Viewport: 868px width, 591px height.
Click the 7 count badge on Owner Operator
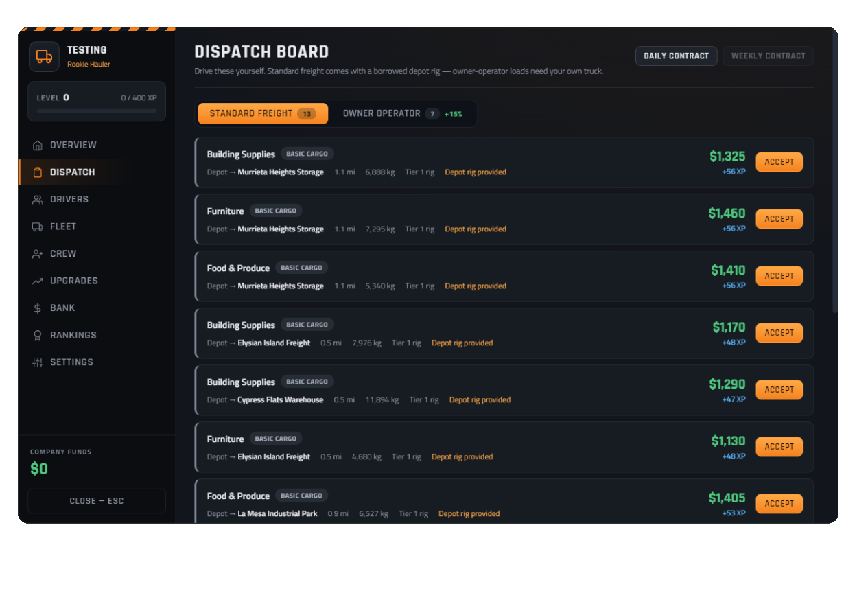(x=432, y=114)
